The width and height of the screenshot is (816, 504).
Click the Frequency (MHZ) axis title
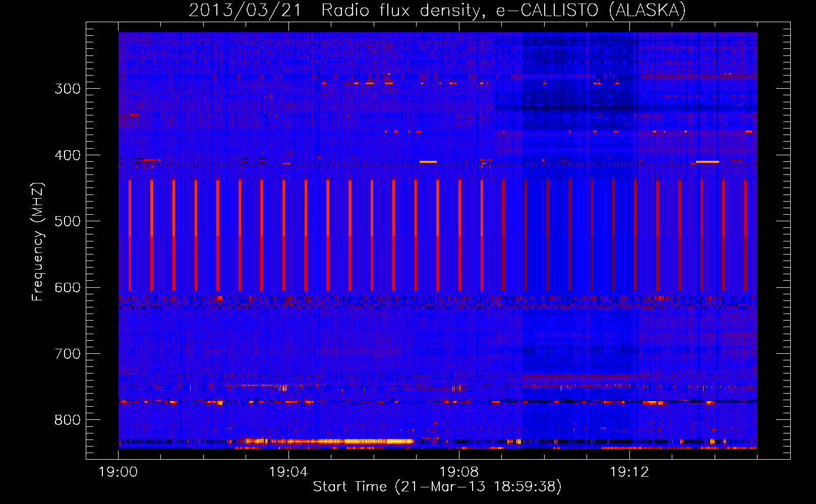coord(38,241)
